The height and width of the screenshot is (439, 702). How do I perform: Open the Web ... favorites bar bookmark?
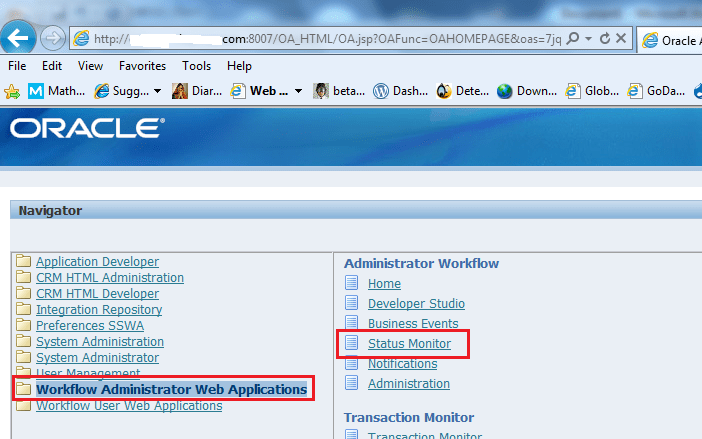259,91
